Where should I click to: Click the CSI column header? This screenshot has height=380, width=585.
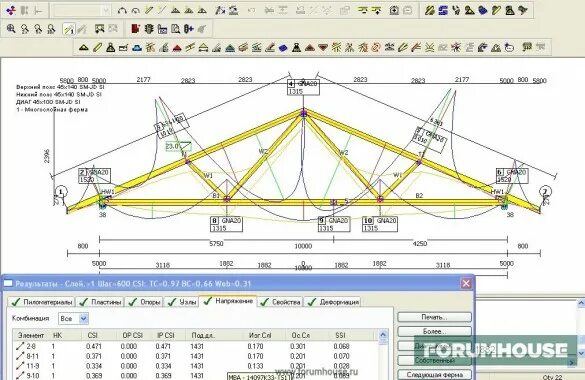click(x=93, y=335)
